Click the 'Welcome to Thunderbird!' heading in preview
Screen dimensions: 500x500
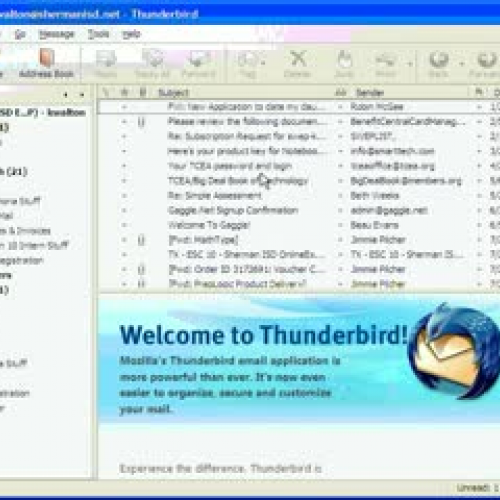(x=263, y=335)
